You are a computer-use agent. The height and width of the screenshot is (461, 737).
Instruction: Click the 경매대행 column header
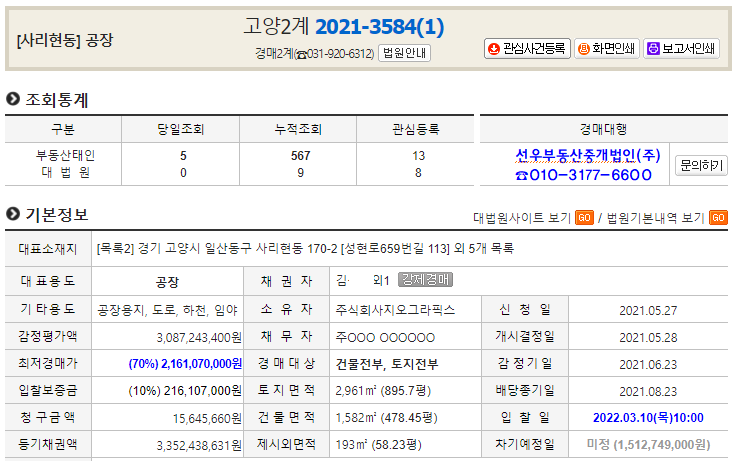point(603,129)
